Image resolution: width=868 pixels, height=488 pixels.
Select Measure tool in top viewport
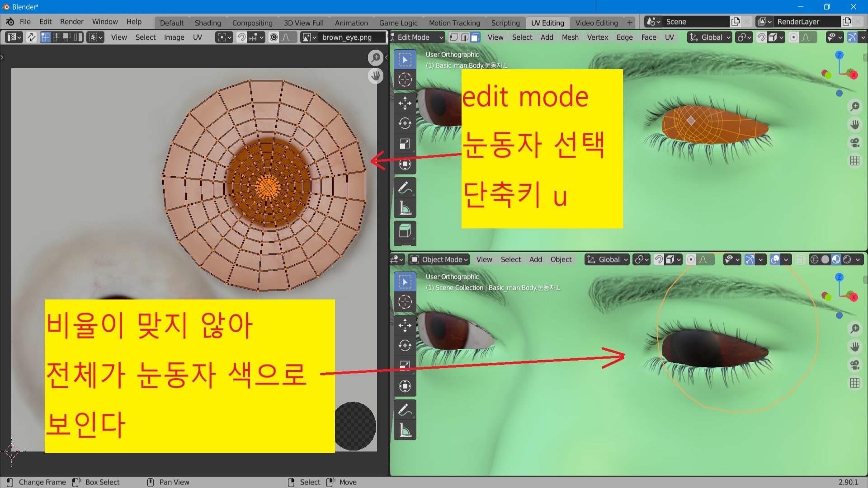coord(405,208)
